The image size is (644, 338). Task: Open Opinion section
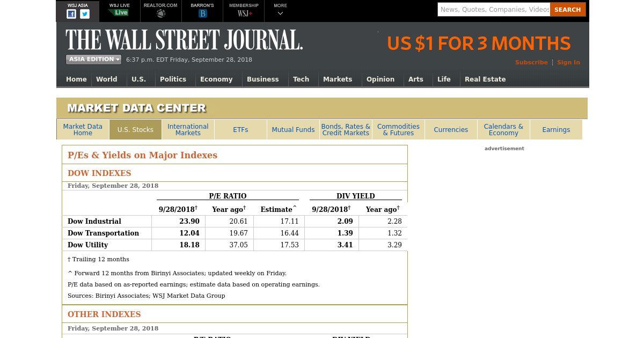(380, 79)
